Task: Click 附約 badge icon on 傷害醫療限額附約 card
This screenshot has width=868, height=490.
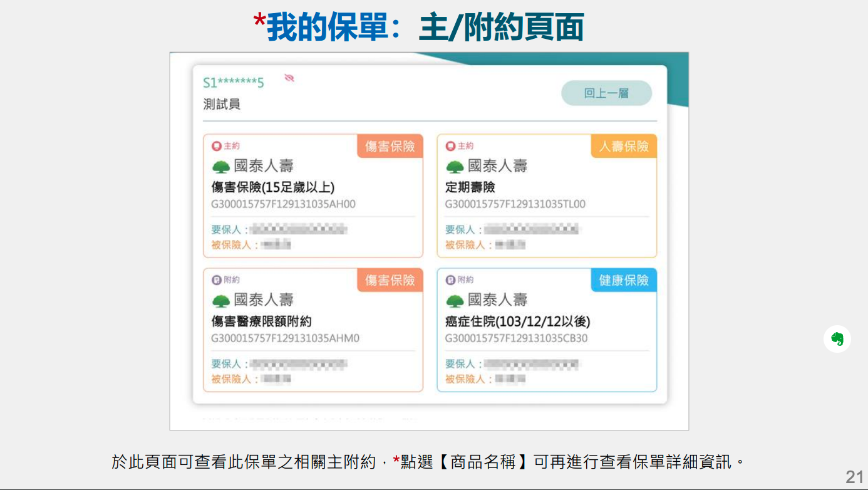Action: click(x=217, y=280)
